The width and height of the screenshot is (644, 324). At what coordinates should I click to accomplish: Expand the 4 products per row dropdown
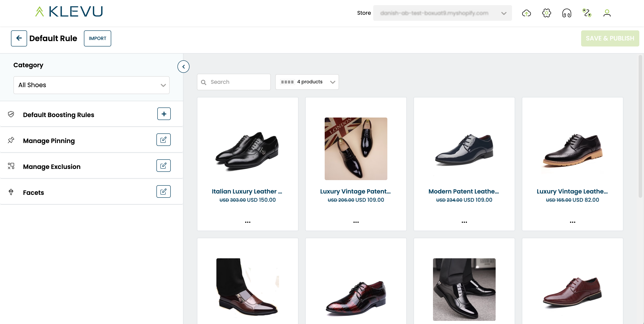tap(307, 82)
